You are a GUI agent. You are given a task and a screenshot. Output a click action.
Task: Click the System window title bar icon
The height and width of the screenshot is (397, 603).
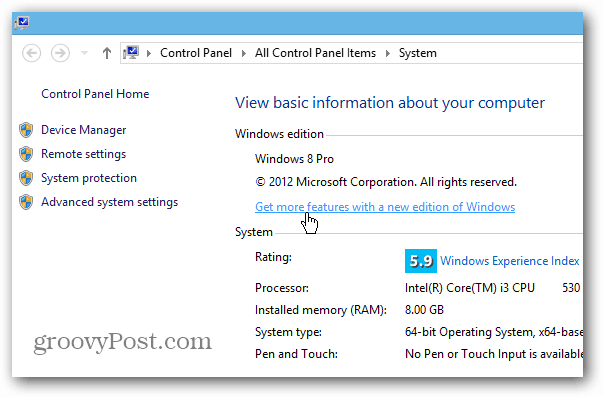(22, 23)
